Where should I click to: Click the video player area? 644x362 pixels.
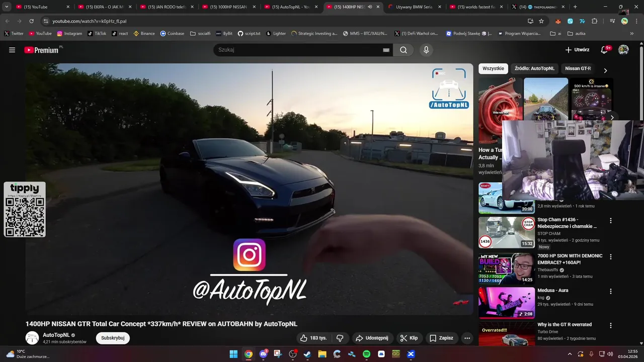click(x=249, y=189)
